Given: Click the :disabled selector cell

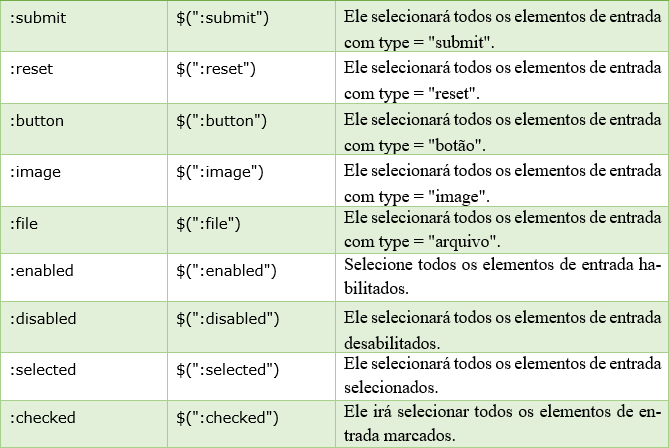Looking at the screenshot, I should pyautogui.click(x=84, y=327).
